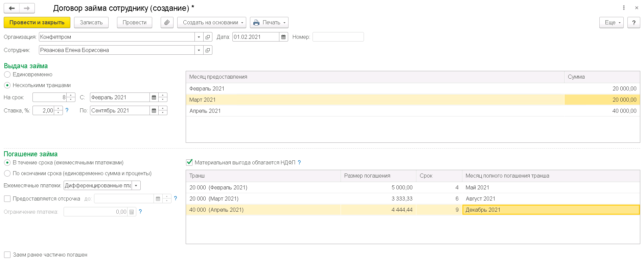Open the calendar for the По month field

(x=154, y=111)
